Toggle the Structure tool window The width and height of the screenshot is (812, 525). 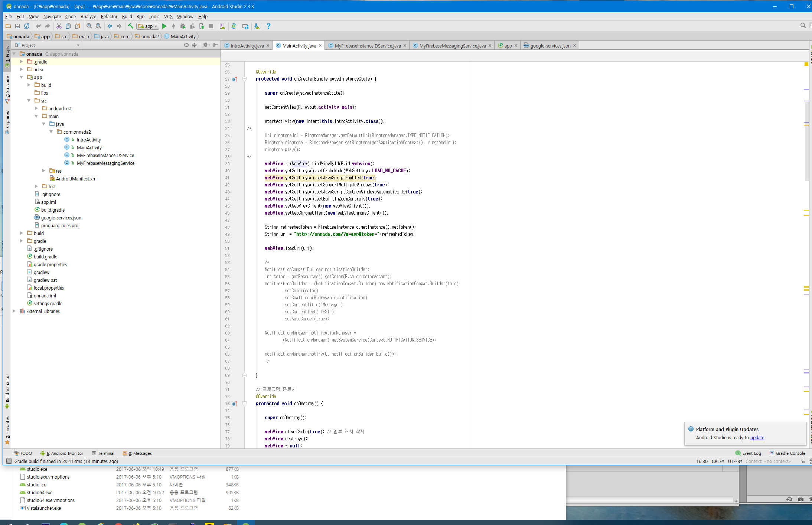coord(7,89)
